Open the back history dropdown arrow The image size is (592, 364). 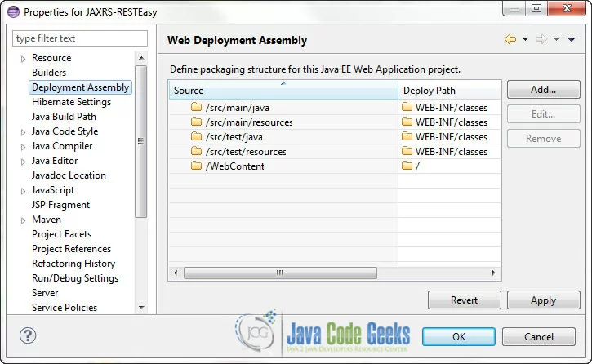(x=525, y=39)
